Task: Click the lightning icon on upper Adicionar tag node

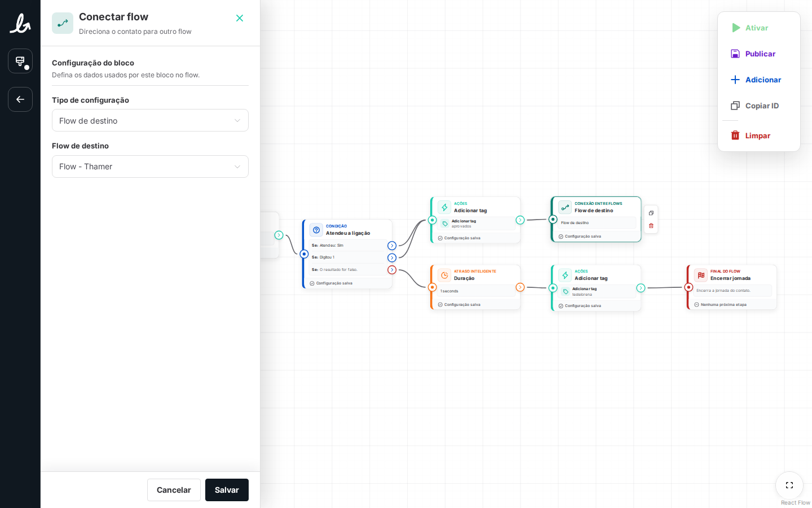Action: (444, 207)
